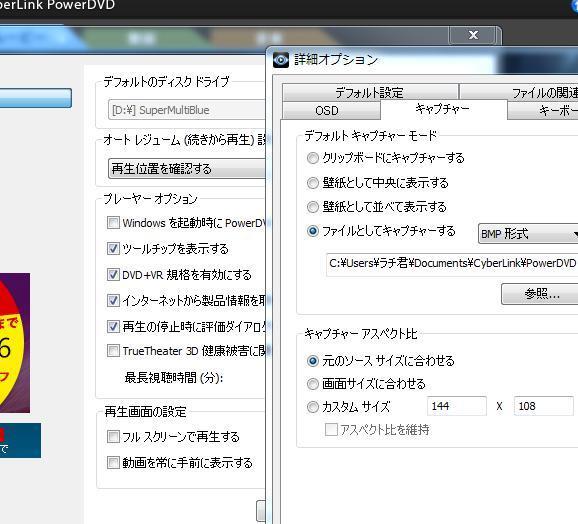
Task: Enable Windows を起動時に PowerDVD checkbox
Action: pyautogui.click(x=113, y=223)
